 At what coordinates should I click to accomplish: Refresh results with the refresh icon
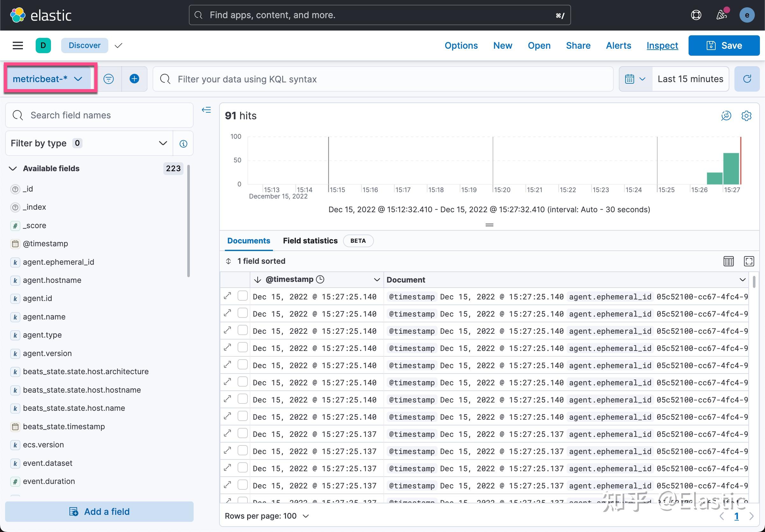(747, 79)
